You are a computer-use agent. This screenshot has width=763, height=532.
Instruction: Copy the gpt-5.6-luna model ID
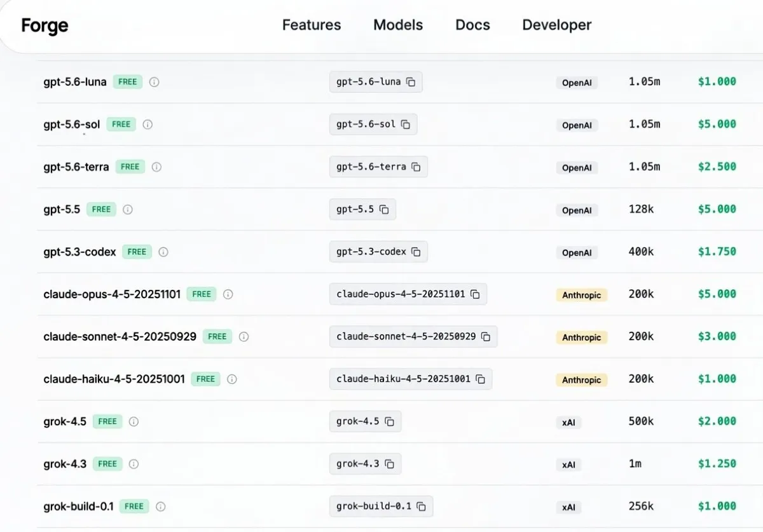tap(411, 82)
